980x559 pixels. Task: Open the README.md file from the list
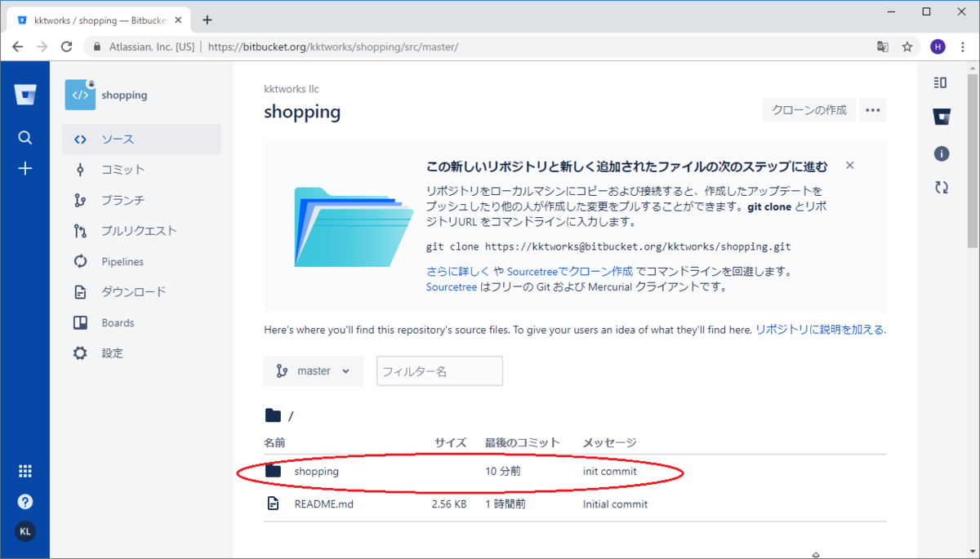[323, 504]
